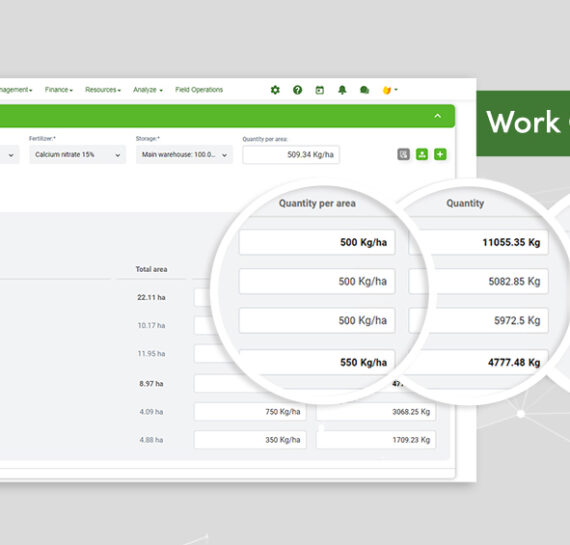The image size is (570, 545).
Task: Open the Resources menu
Action: (x=103, y=90)
